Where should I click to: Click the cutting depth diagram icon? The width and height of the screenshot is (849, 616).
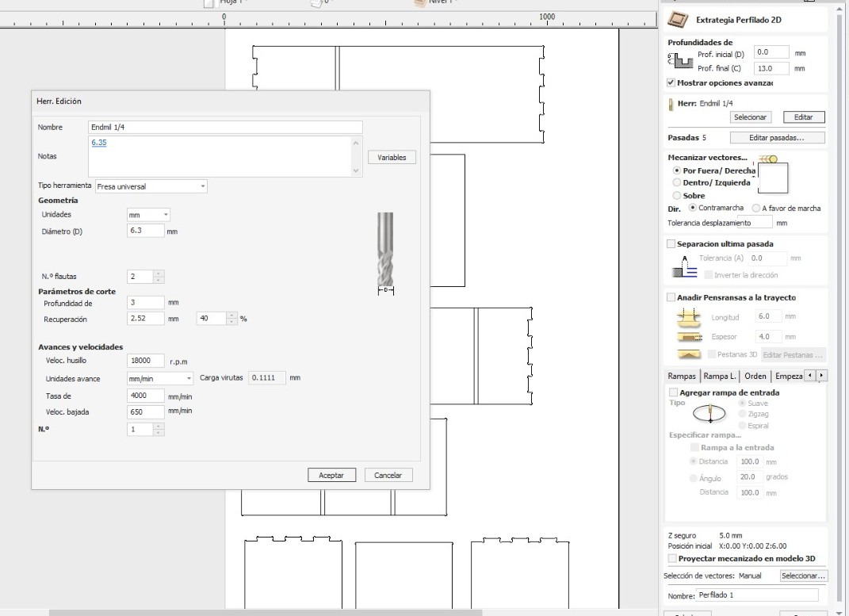(680, 60)
